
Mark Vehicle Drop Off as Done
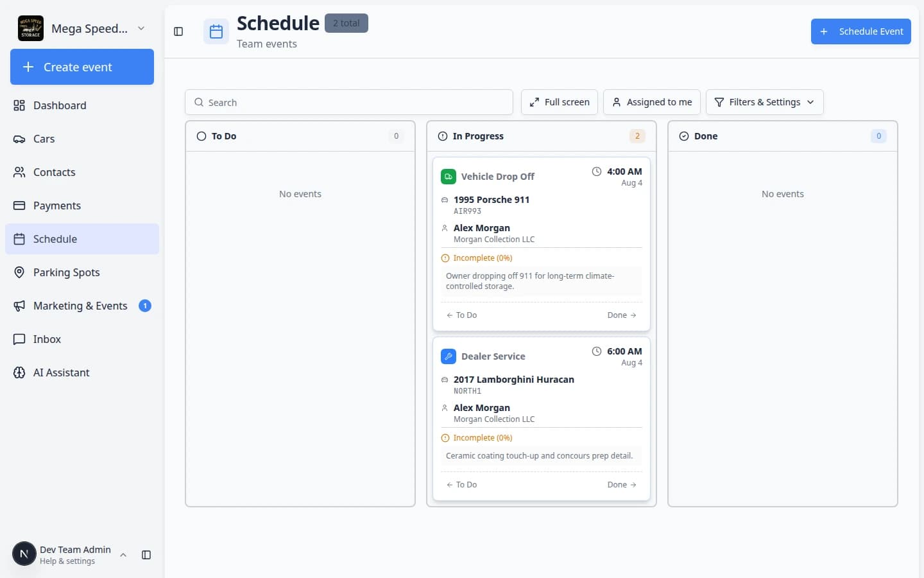[x=622, y=315]
